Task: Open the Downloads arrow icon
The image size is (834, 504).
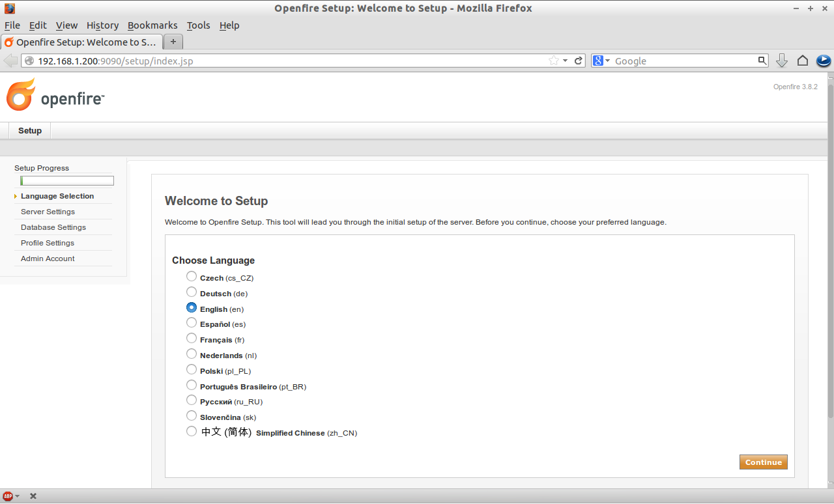Action: pyautogui.click(x=783, y=61)
